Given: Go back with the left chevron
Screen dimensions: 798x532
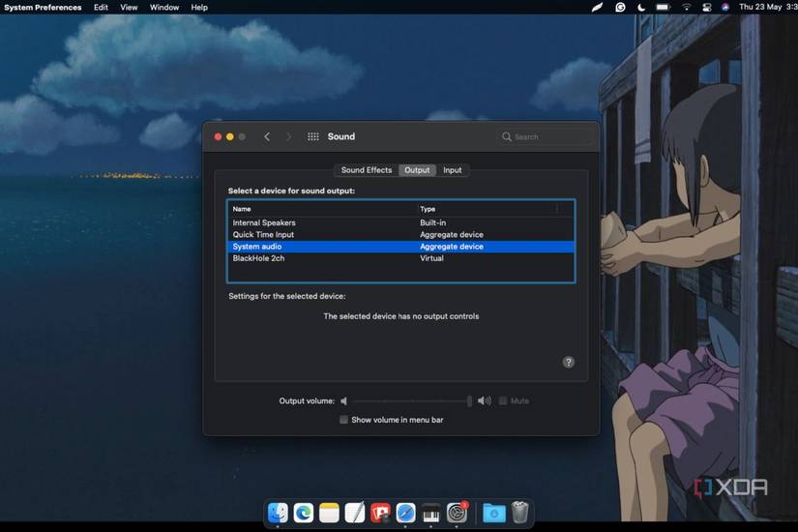Looking at the screenshot, I should click(267, 137).
